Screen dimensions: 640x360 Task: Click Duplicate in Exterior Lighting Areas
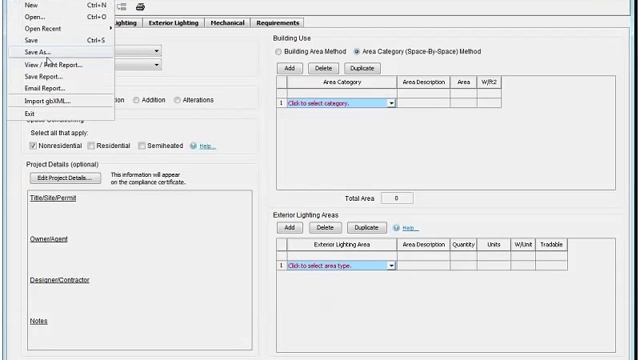(367, 228)
